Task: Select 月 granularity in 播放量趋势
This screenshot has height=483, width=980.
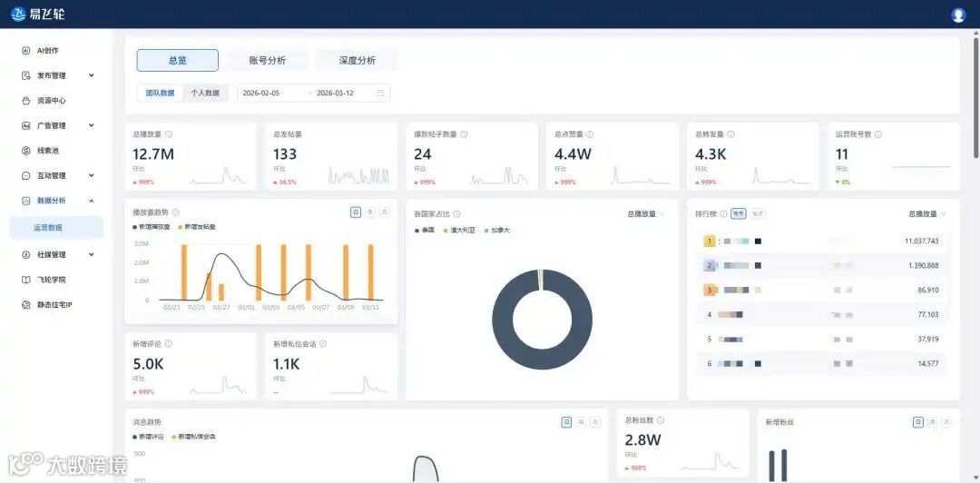Action: [385, 212]
